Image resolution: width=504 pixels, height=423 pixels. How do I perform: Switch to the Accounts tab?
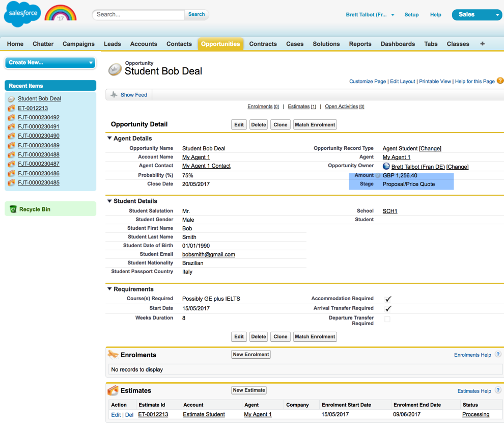pos(144,44)
